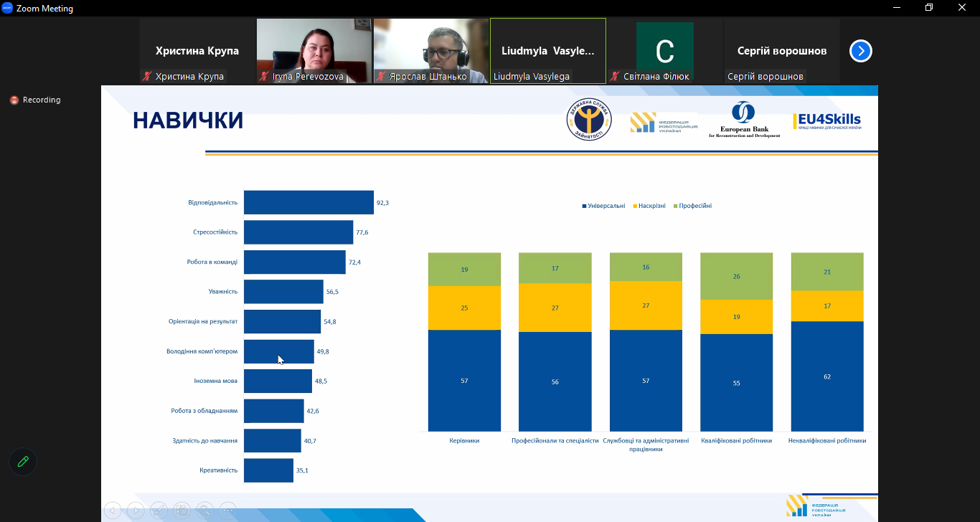Select Iryna Perevozova's video thumbnail
The image size is (980, 522).
(314, 47)
